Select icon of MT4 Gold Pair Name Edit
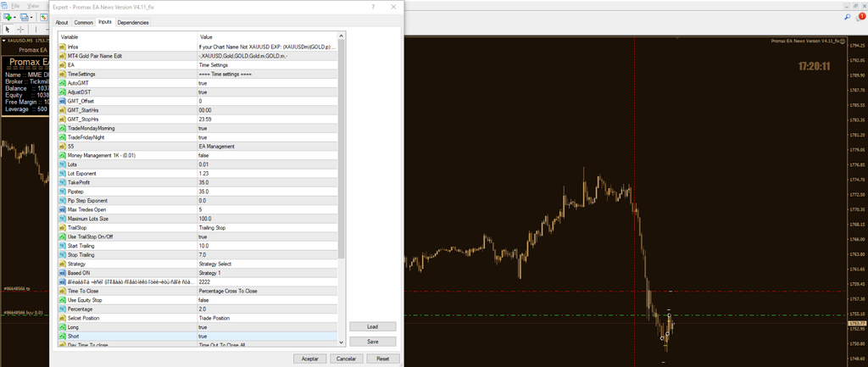This screenshot has width=868, height=367. (63, 56)
